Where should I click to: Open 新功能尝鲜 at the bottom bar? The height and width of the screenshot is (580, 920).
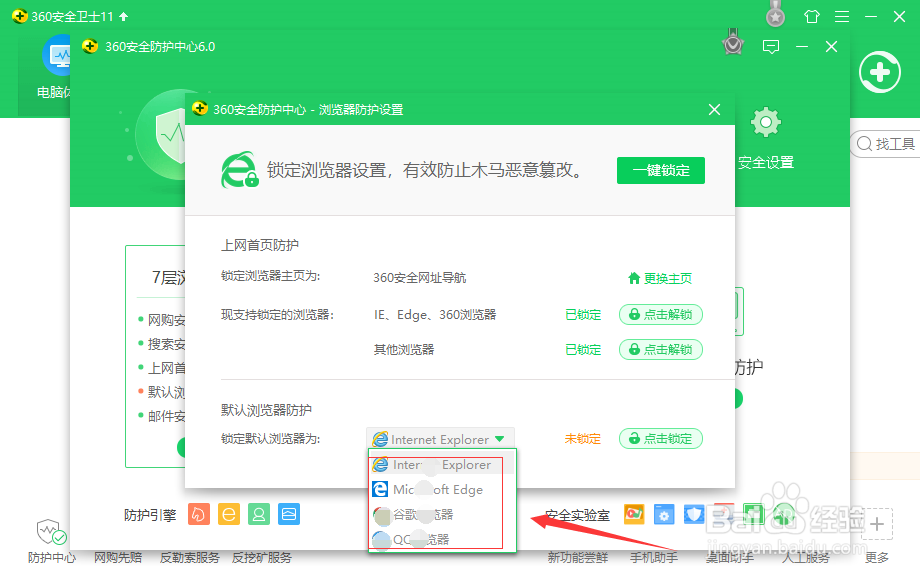[577, 557]
